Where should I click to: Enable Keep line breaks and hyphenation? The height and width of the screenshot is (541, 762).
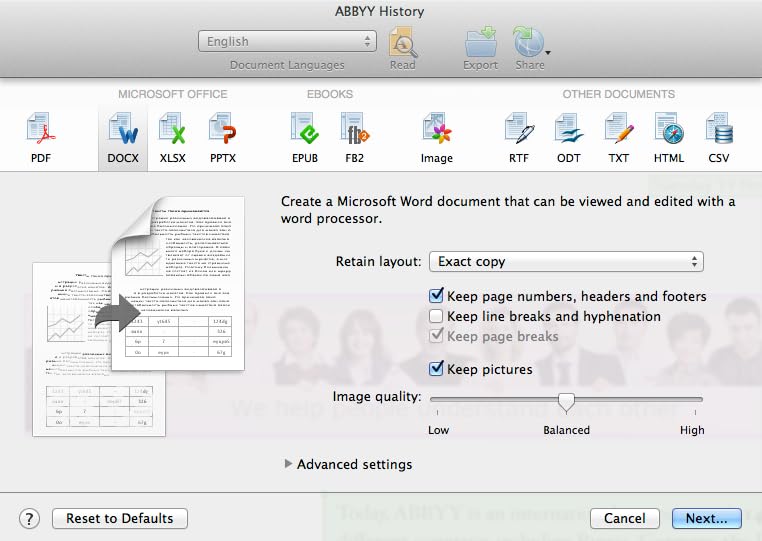(x=436, y=316)
